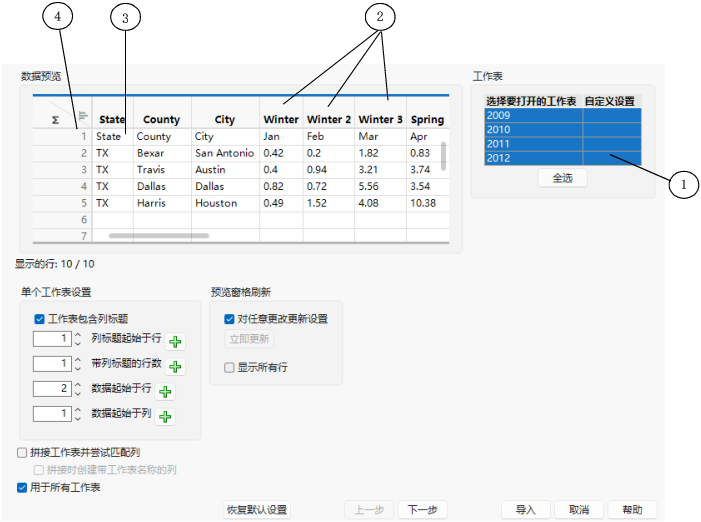
Task: Click 恢复默认设置 button
Action: pyautogui.click(x=257, y=510)
